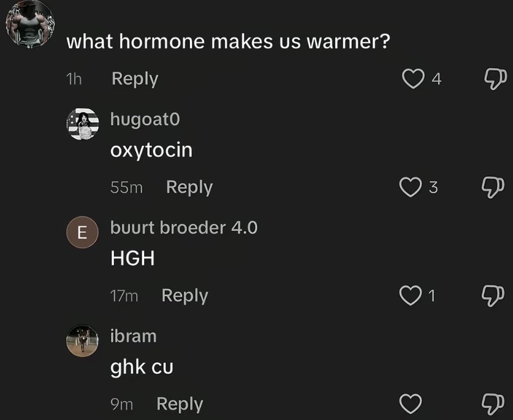
Task: Reply to hugoat0's oxytocin comment
Action: pyautogui.click(x=189, y=188)
